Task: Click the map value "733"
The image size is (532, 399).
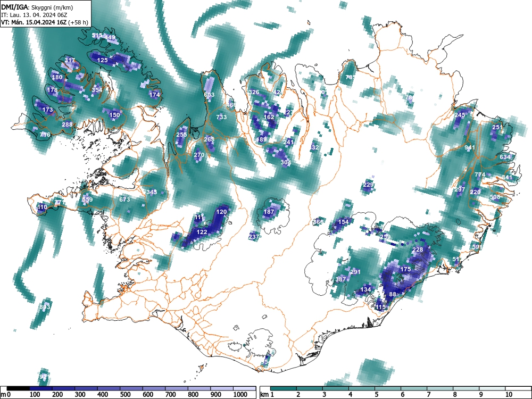Action: [x=221, y=117]
